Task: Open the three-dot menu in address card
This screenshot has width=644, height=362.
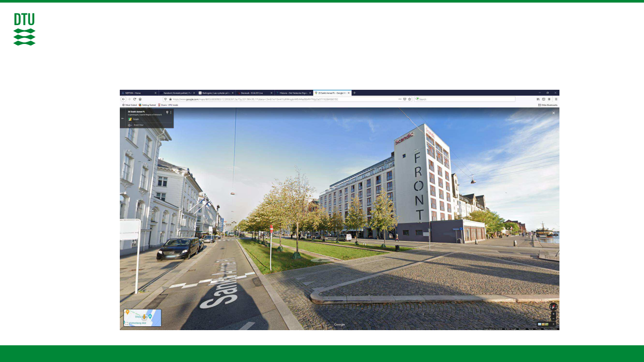Action: pyautogui.click(x=171, y=112)
